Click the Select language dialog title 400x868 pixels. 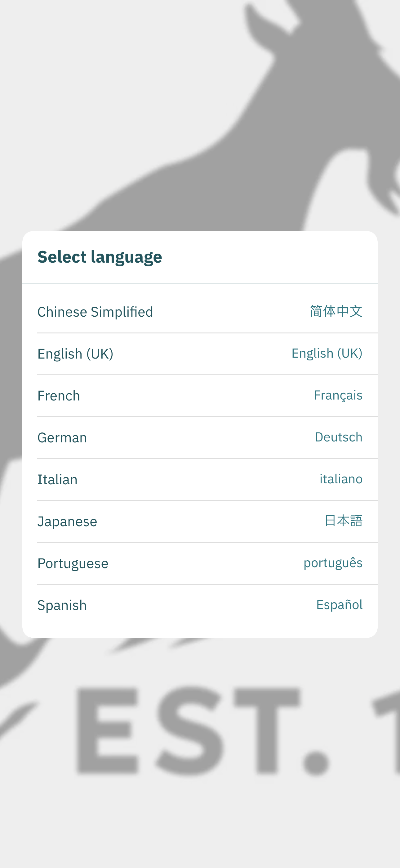point(100,257)
